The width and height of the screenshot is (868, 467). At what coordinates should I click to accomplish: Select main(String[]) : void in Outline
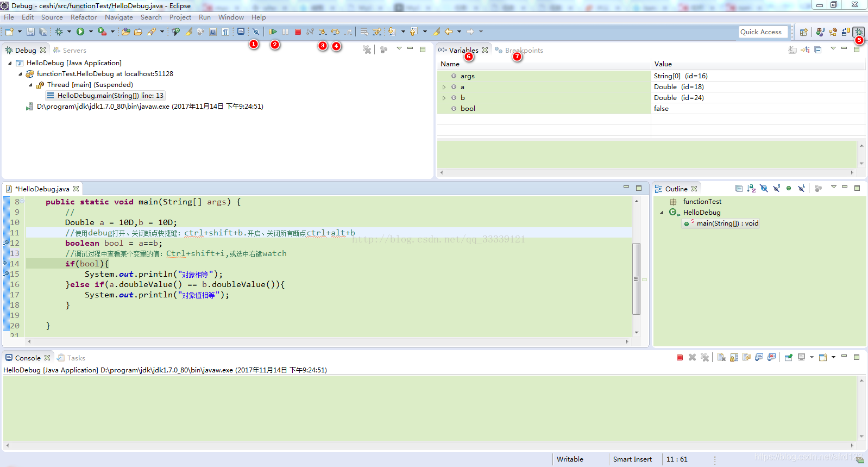[x=721, y=223]
